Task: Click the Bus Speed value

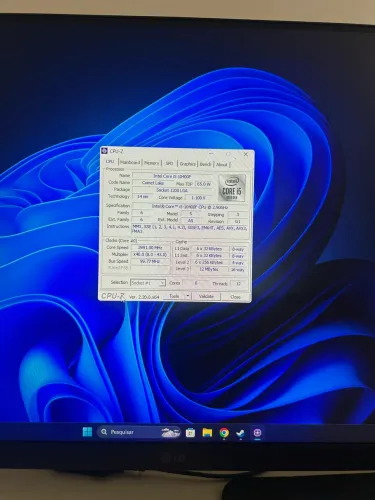Action: tap(150, 261)
